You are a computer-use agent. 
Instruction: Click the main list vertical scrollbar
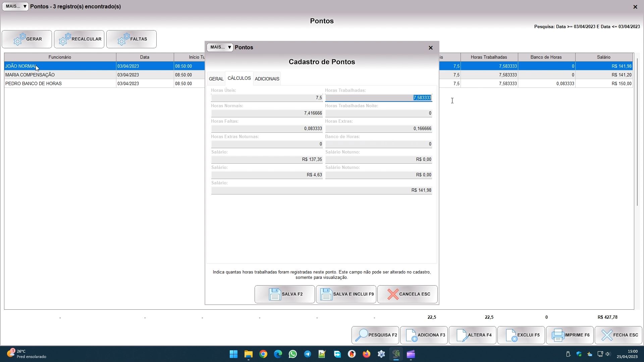tap(637, 134)
